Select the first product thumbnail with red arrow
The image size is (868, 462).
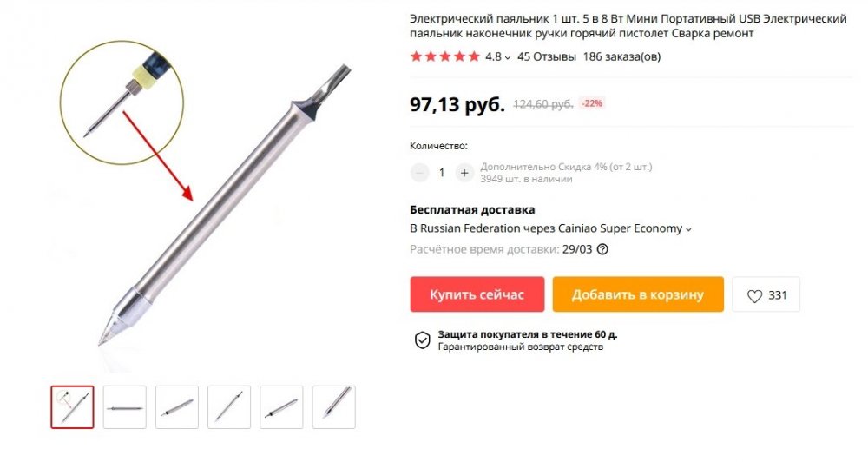point(73,407)
